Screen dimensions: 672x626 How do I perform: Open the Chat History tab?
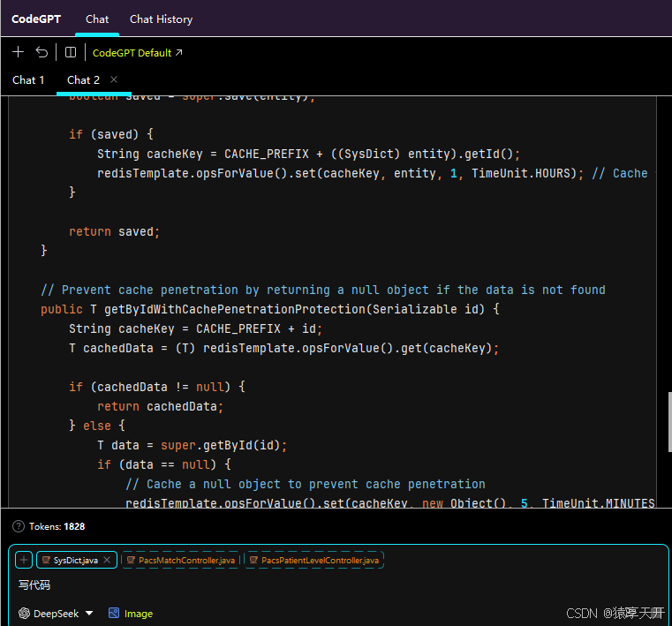(x=161, y=19)
